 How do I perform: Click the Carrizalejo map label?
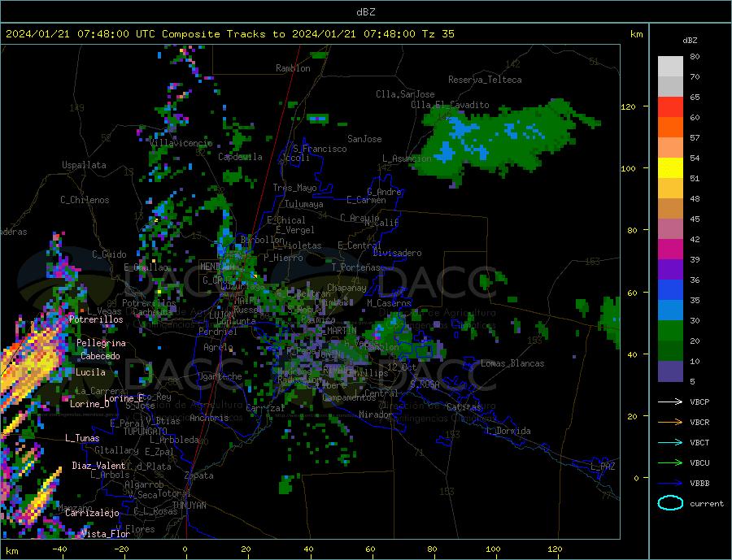coord(92,514)
